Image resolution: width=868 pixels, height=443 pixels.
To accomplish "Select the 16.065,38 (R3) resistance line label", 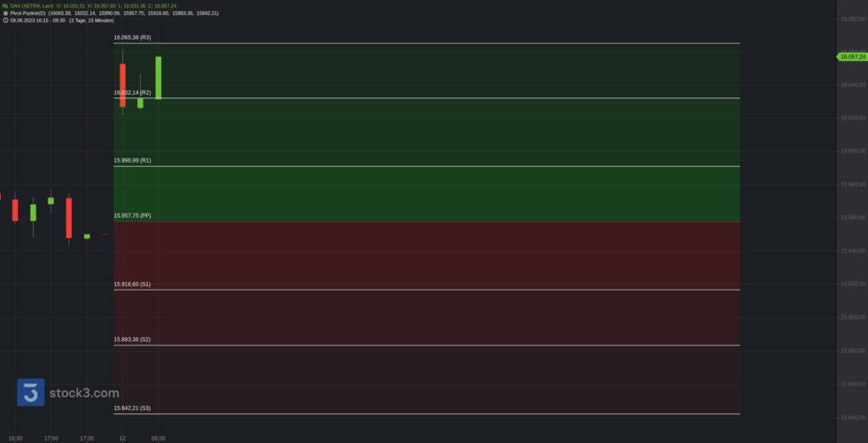I will [x=132, y=37].
